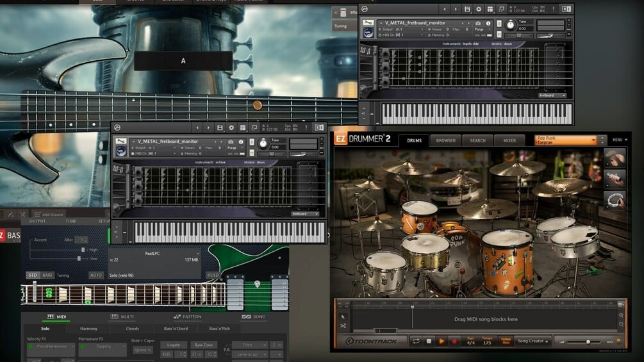Image resolution: width=644 pixels, height=362 pixels.
Task: Toggle the Legato button in RealLPC
Action: coord(174,345)
